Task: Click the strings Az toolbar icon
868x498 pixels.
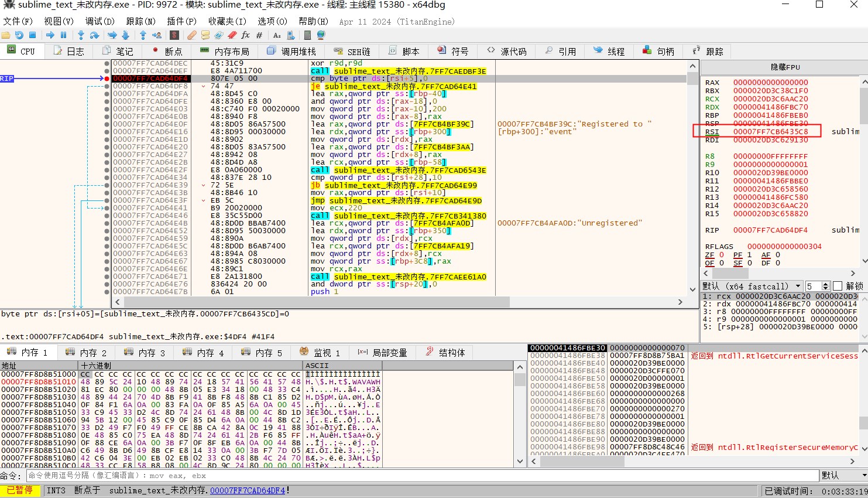Action: [277, 35]
